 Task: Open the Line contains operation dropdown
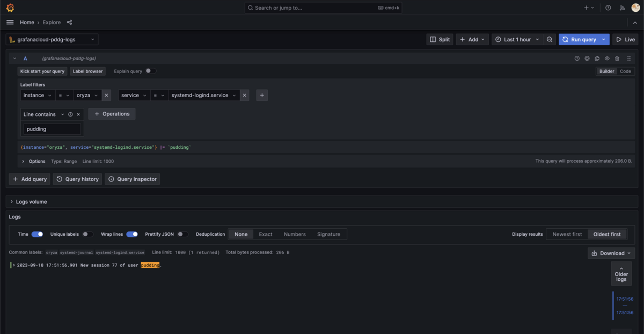(x=44, y=114)
